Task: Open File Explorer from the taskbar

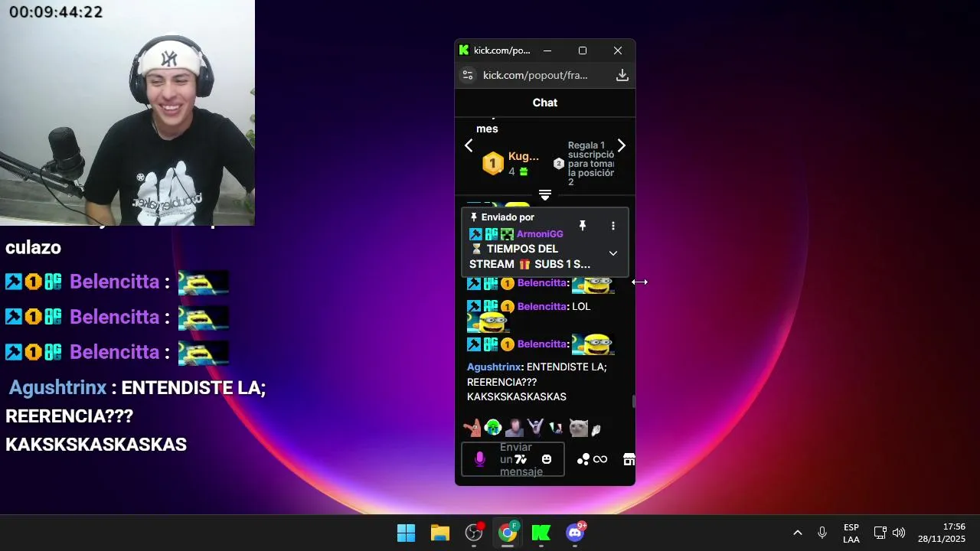Action: pos(439,533)
